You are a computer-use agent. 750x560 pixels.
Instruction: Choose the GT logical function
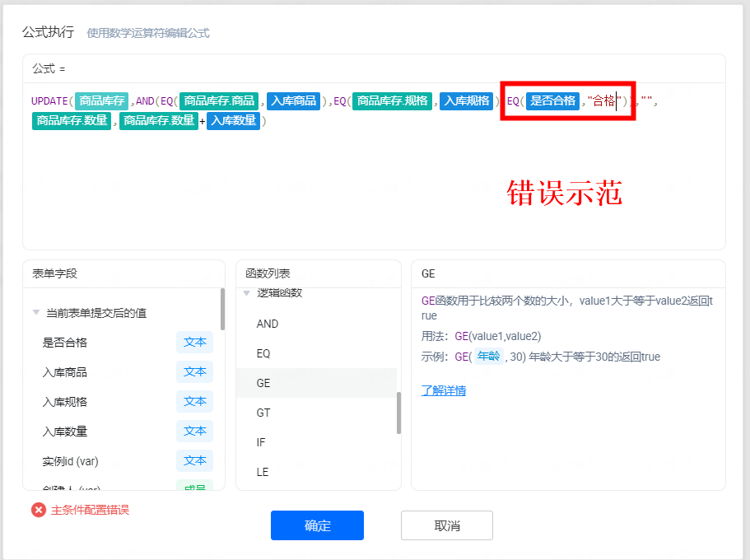point(263,413)
